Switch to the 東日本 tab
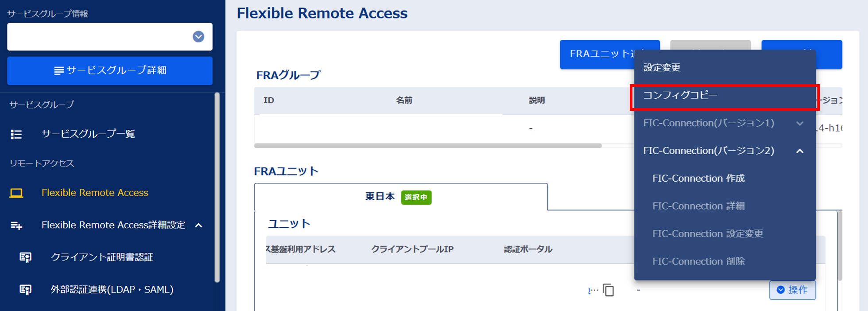Image resolution: width=868 pixels, height=311 pixels. pos(380,197)
